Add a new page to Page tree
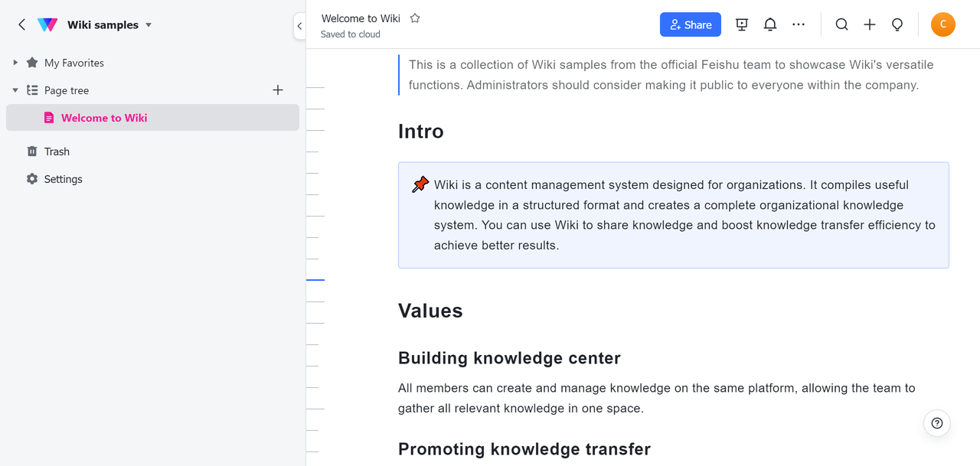Screen dimensions: 980x466 coord(278,90)
